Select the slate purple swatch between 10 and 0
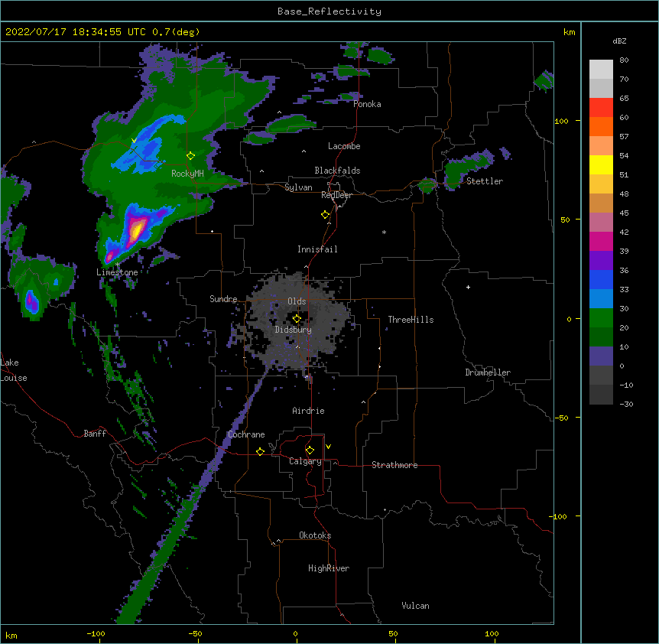The image size is (659, 644). click(601, 356)
